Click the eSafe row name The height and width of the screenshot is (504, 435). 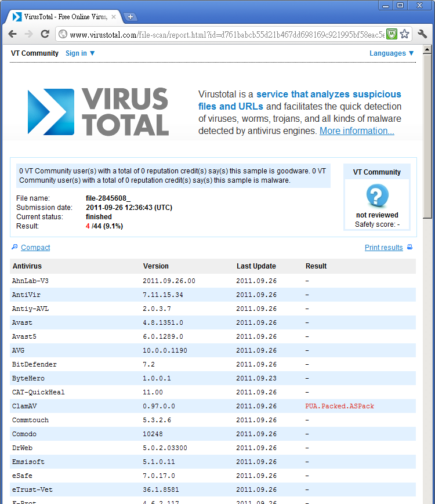click(x=22, y=476)
